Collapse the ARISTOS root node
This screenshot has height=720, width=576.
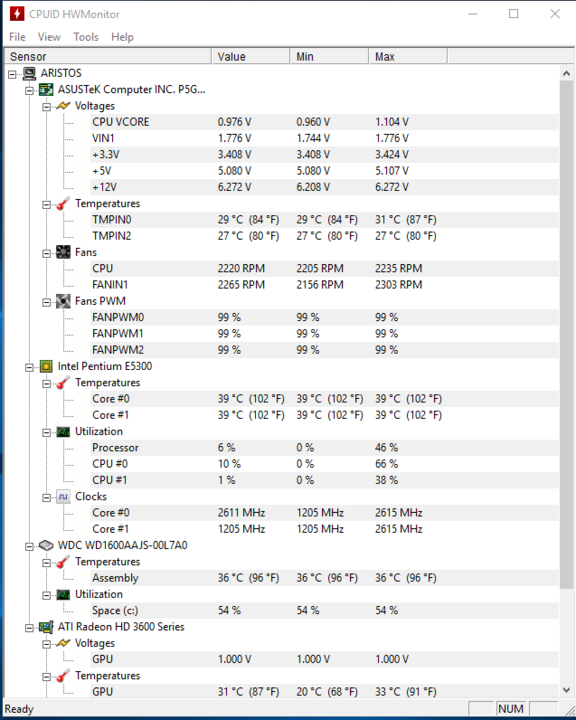point(12,74)
